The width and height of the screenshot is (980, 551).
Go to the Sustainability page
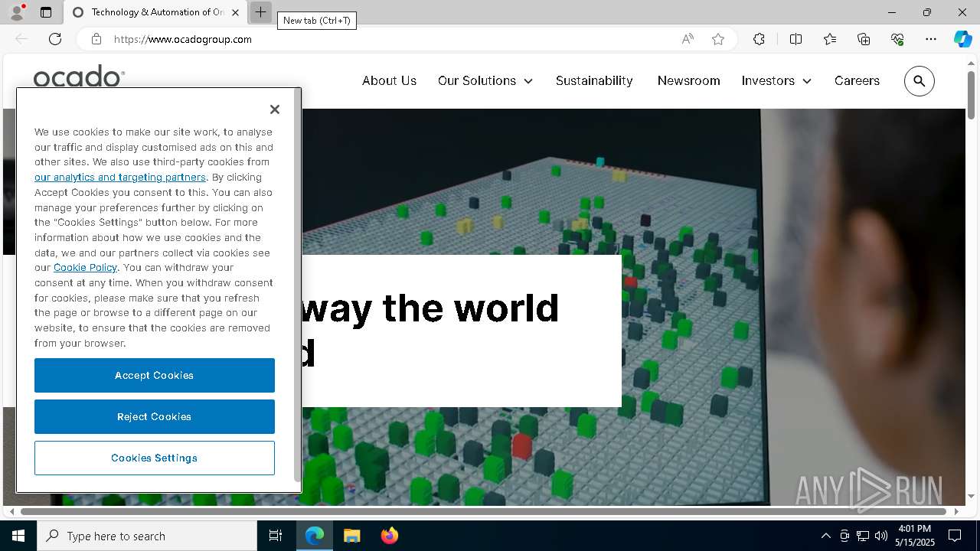(594, 80)
